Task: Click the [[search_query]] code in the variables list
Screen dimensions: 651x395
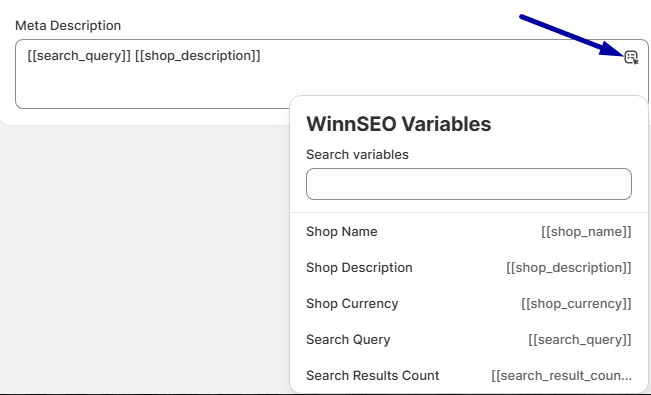Action: click(580, 340)
